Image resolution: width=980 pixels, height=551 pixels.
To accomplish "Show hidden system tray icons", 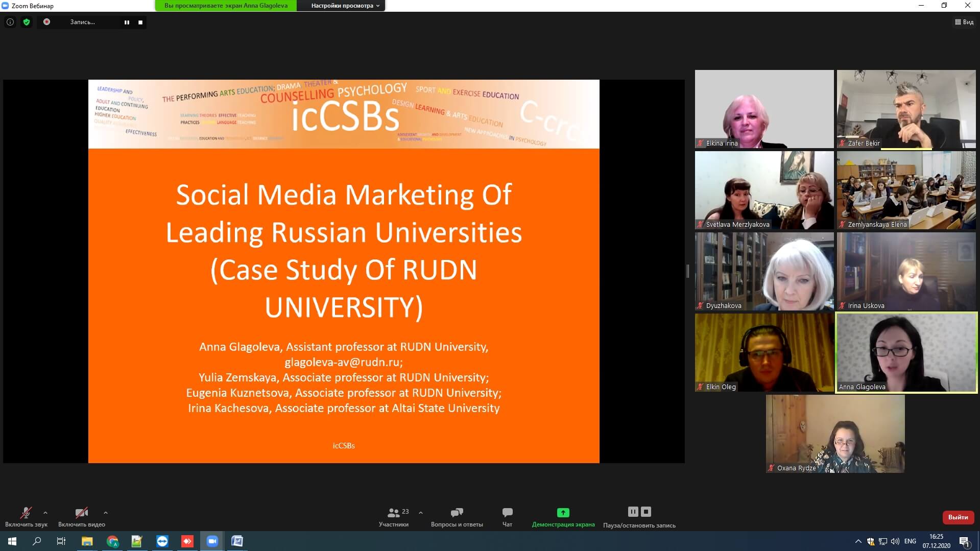I will (x=858, y=541).
